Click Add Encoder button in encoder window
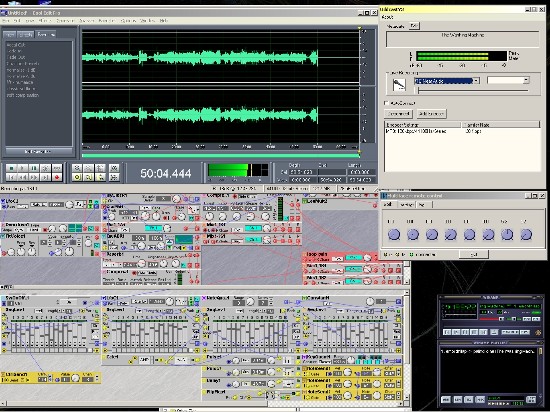Viewport: 550px width, 412px height. pyautogui.click(x=432, y=114)
